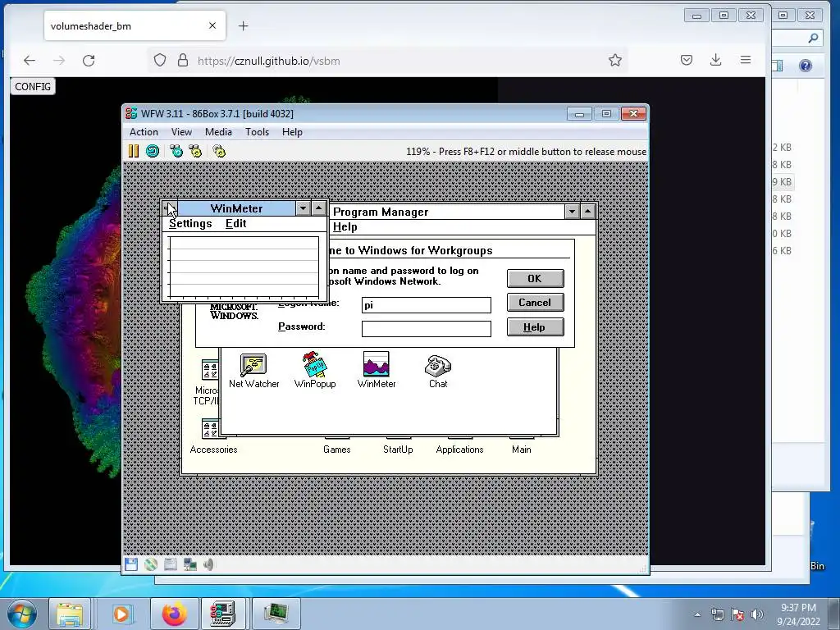Viewport: 840px width, 630px height.
Task: Show hidden system tray icons
Action: click(697, 614)
